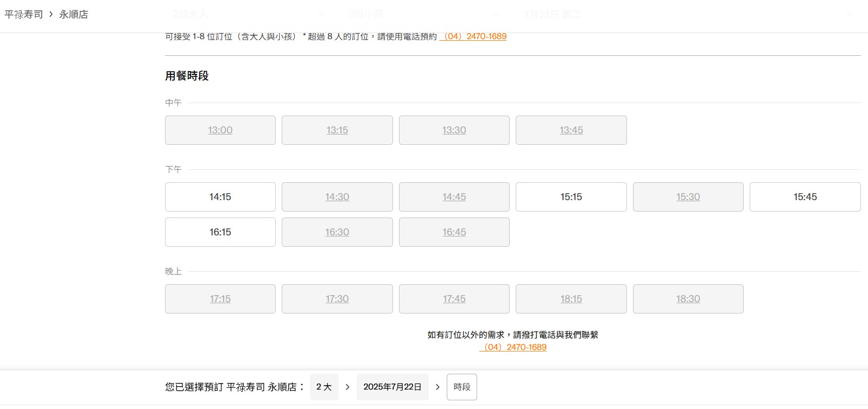Screen dimensions: 868x409
Task: Open 永順店 breadcrumb item
Action: [73, 15]
